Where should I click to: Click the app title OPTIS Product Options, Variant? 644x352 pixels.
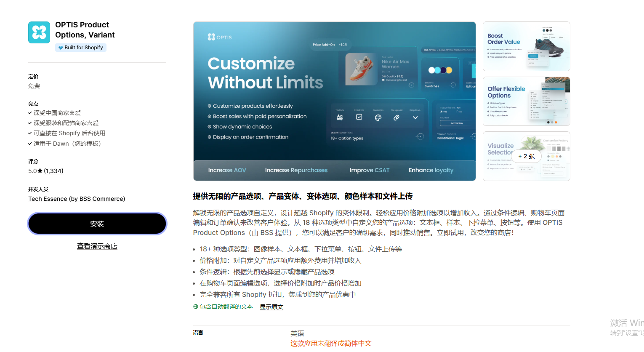pyautogui.click(x=85, y=30)
